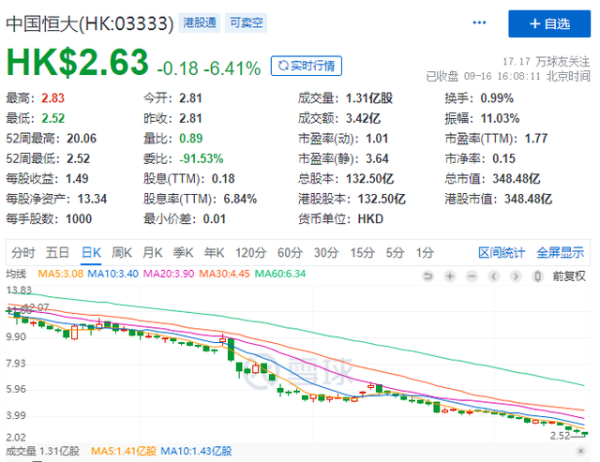Select the 周K chart tab
This screenshot has height=462, width=600.
pyautogui.click(x=122, y=253)
